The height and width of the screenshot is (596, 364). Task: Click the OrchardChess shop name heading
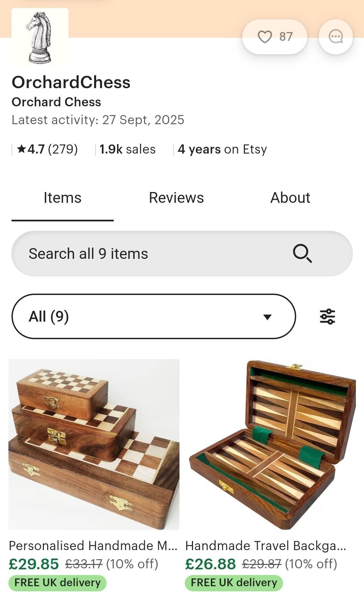pyautogui.click(x=71, y=82)
